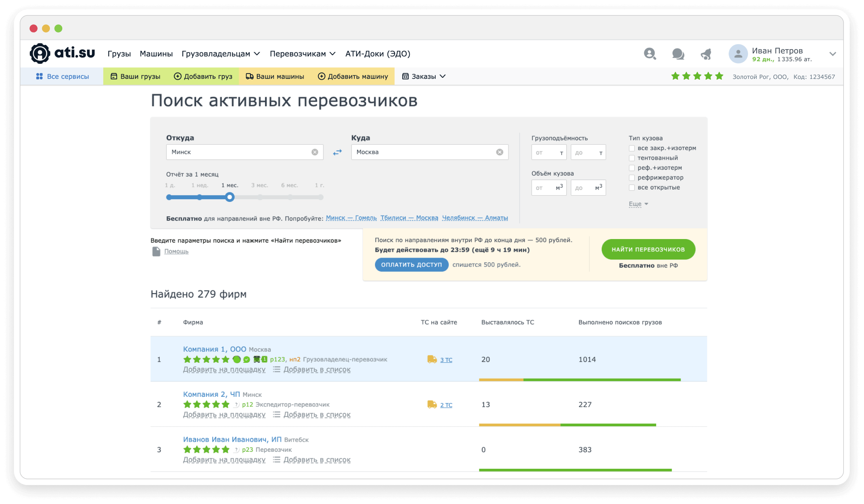Viewport: 864px width, 504px height.
Task: Open Заказы dropdown
Action: pos(424,76)
